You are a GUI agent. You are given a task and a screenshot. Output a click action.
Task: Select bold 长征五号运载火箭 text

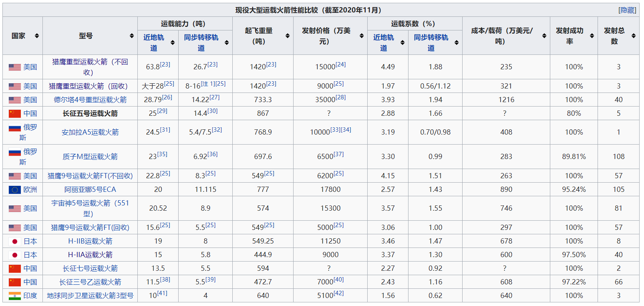point(90,113)
